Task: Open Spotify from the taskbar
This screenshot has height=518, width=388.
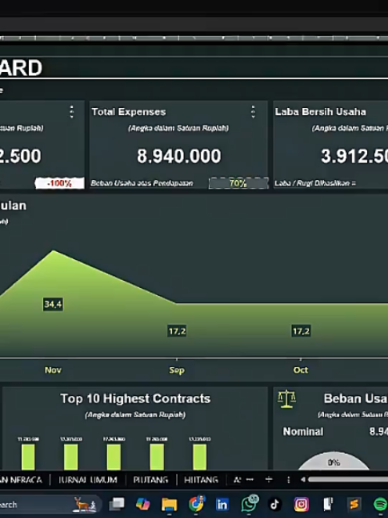Action: 380,504
